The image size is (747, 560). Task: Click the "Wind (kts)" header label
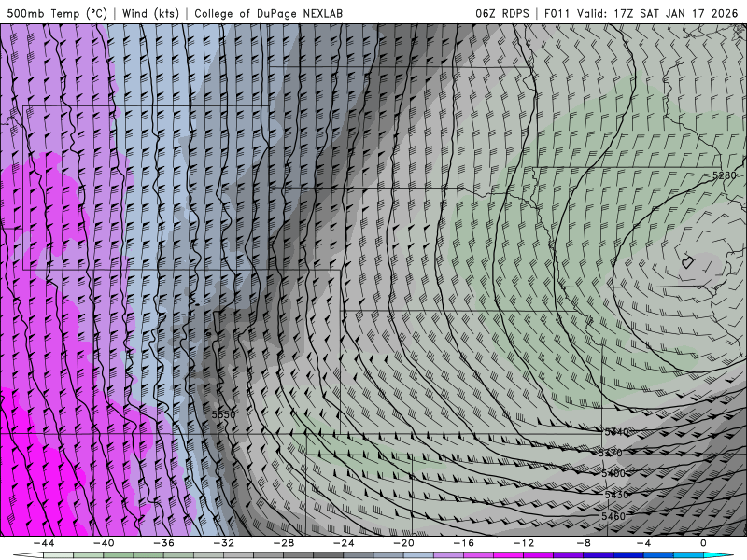pyautogui.click(x=150, y=13)
